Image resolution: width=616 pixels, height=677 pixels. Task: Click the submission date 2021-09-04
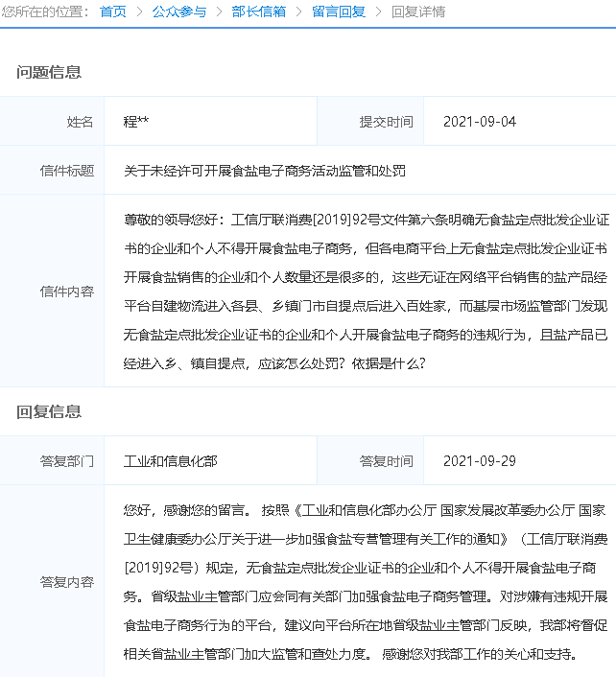click(479, 122)
